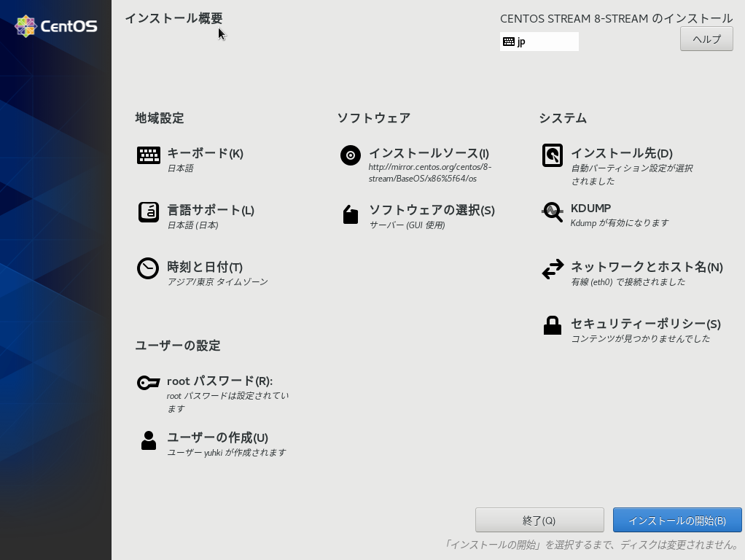Click the 日本語 (日本) language status text

(193, 225)
